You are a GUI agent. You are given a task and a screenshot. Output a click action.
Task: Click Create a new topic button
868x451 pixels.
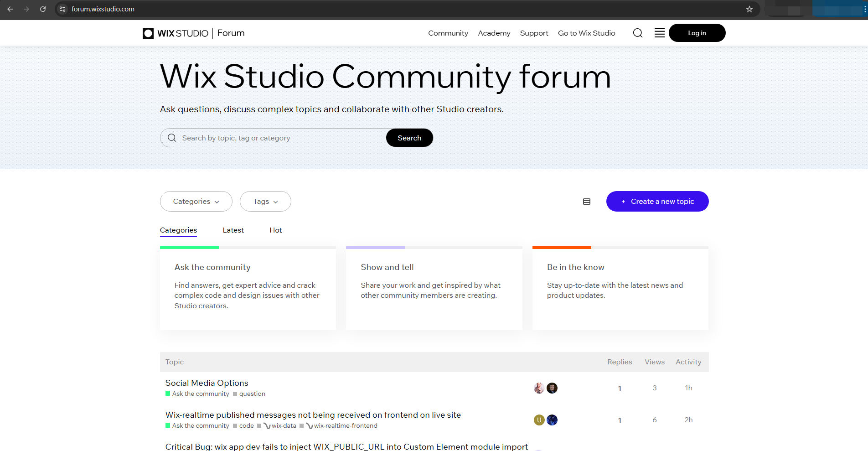[x=657, y=202]
